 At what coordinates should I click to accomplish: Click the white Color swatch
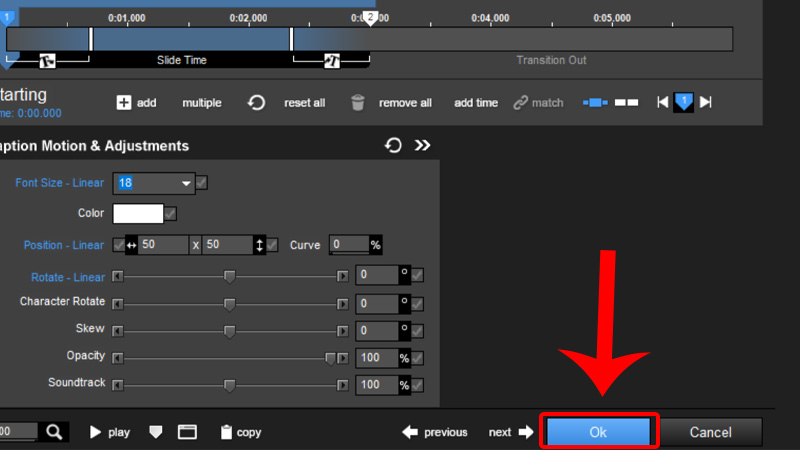tap(138, 213)
